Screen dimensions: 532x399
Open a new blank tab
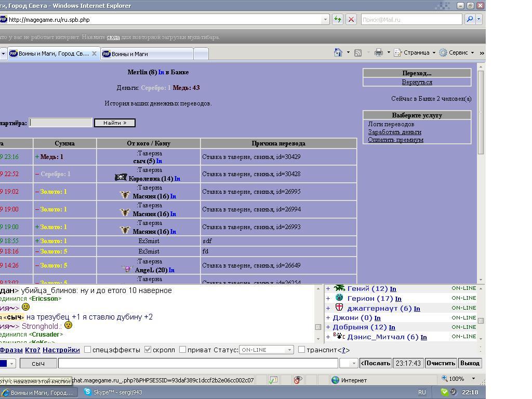tap(201, 54)
